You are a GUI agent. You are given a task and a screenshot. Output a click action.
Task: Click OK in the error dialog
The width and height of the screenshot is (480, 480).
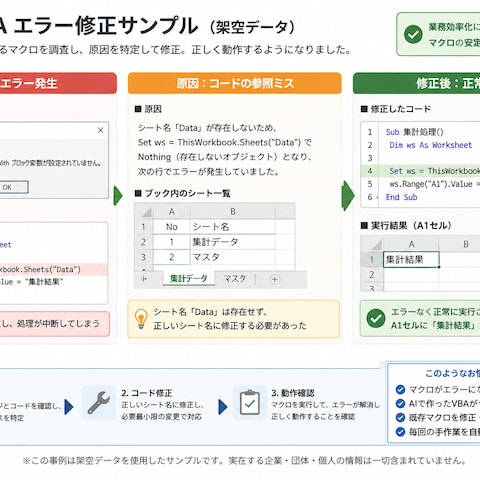coord(13,187)
